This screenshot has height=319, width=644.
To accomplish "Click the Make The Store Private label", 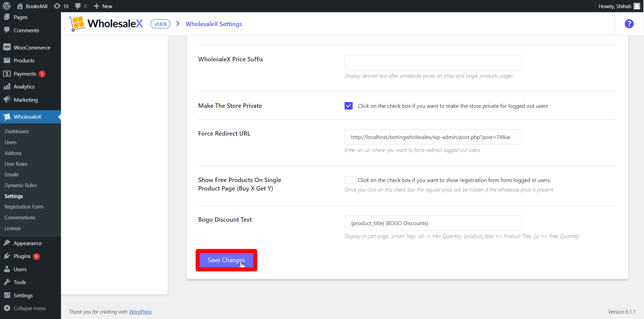I will tap(230, 106).
